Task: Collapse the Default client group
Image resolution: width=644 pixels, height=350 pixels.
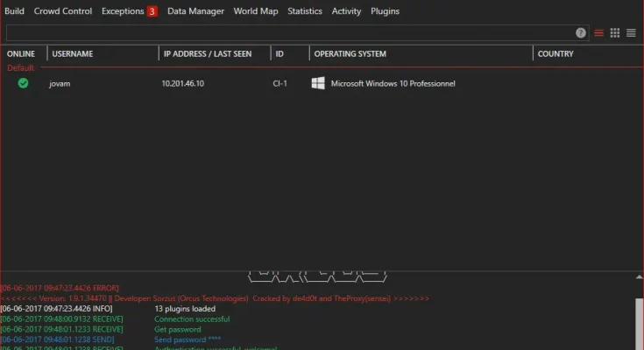Action: 20,67
